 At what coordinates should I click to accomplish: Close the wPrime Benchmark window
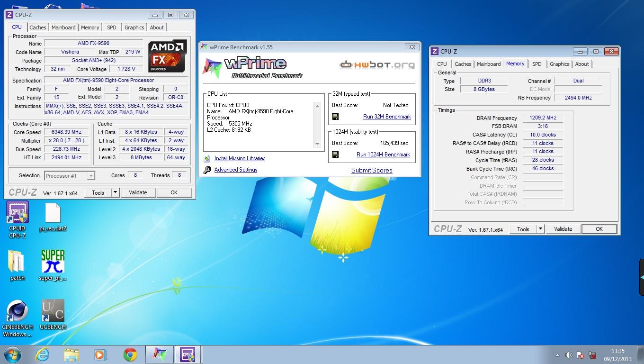pyautogui.click(x=412, y=47)
